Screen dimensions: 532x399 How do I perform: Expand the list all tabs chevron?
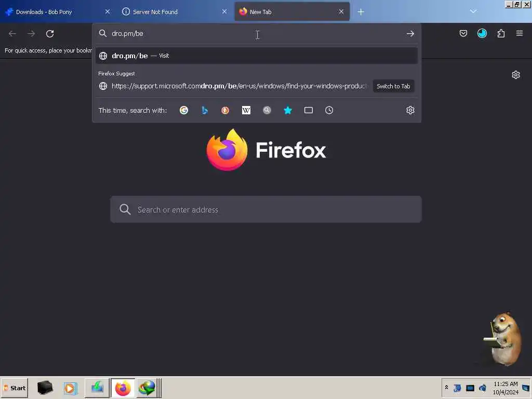tap(473, 11)
